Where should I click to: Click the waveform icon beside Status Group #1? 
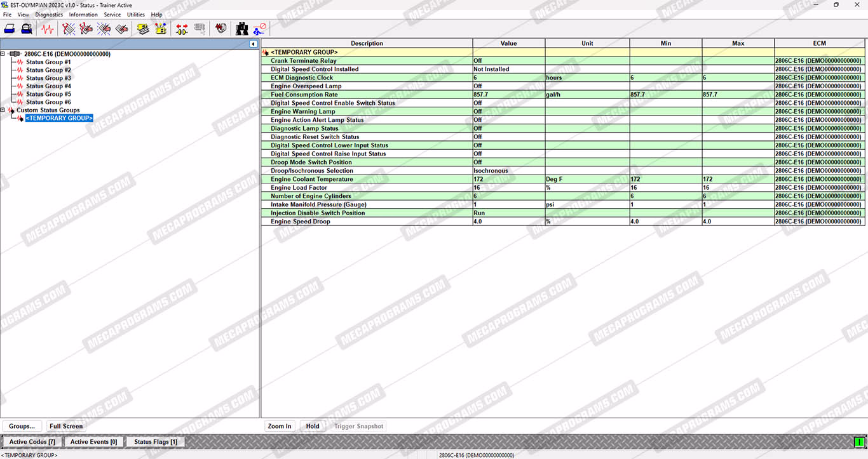click(20, 62)
